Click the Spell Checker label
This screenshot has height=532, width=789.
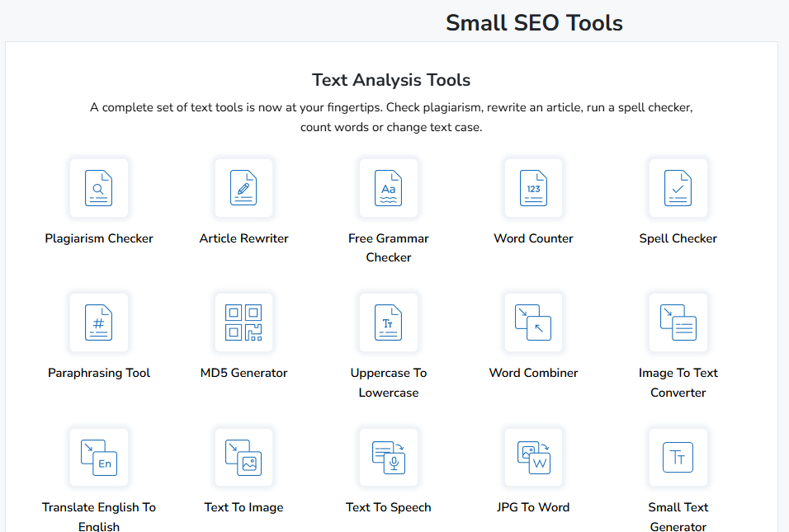coord(678,238)
